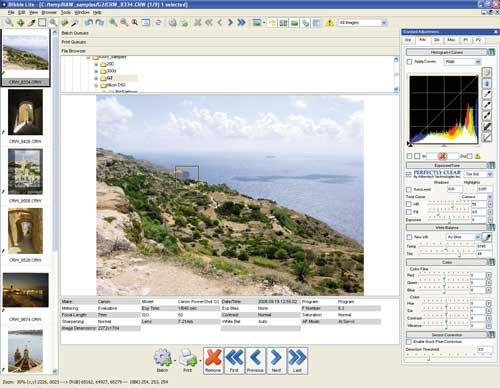Screen dimensions: 500x388
Task: Click the grey X toolbar icon
Action: tap(198, 22)
